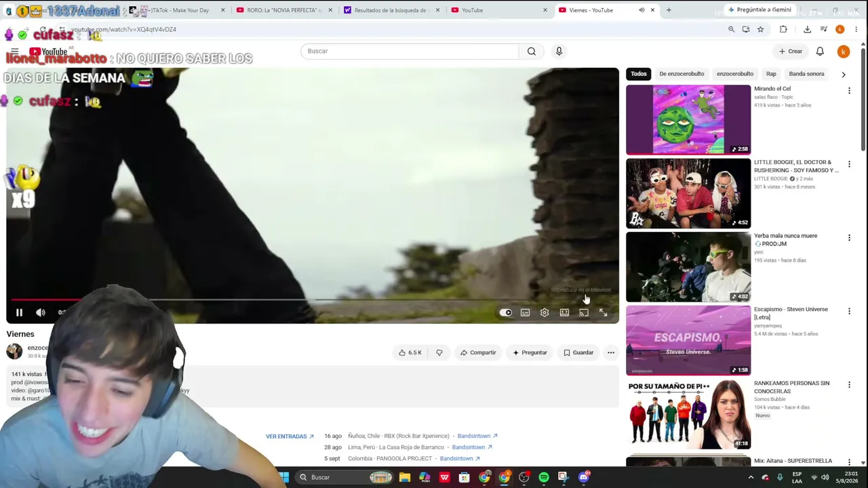Open new browser tab plus button
This screenshot has height=488, width=868.
tap(669, 10)
